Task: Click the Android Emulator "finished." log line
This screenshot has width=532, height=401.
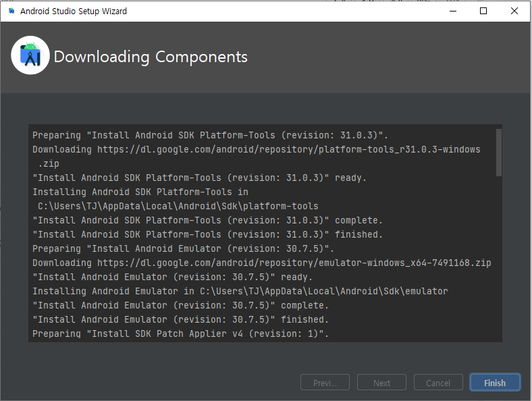Action: [180, 320]
